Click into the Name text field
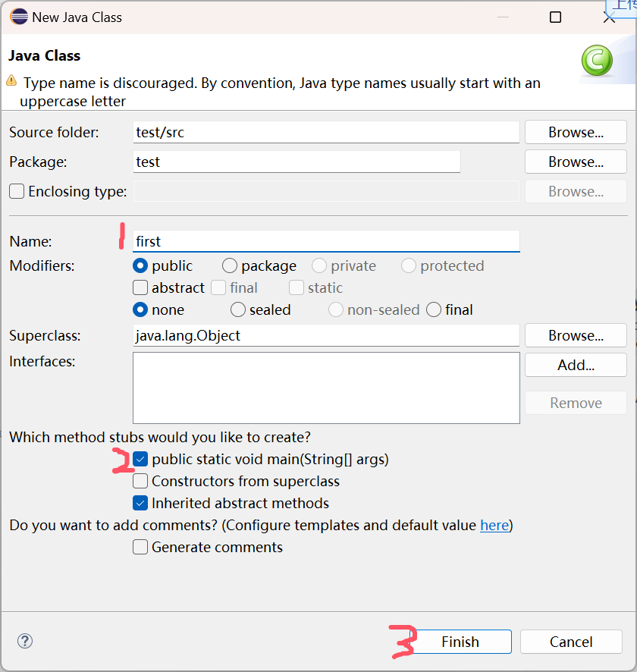The width and height of the screenshot is (637, 672). point(326,241)
